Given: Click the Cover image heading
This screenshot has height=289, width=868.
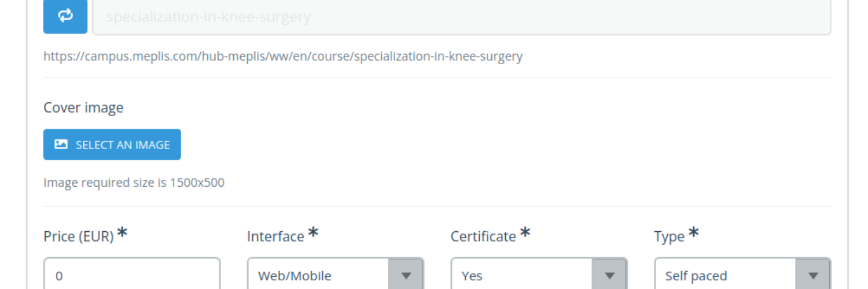Looking at the screenshot, I should pos(83,108).
